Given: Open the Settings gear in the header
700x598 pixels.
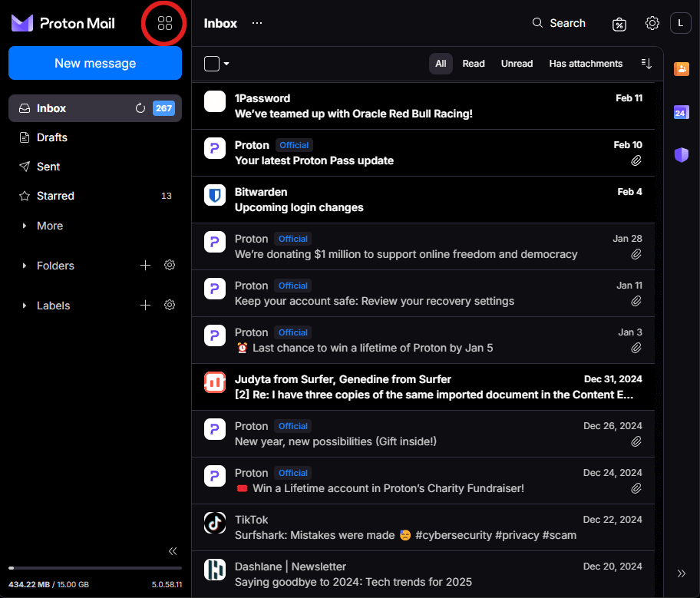Looking at the screenshot, I should [x=652, y=23].
